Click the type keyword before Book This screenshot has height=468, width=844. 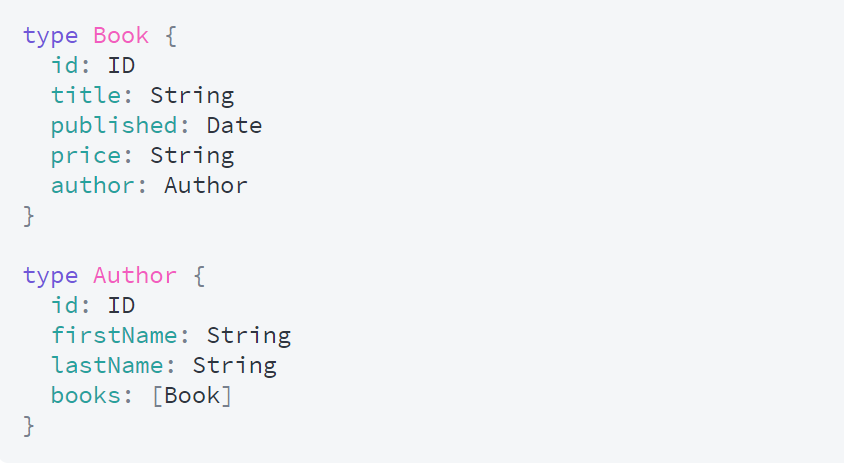pyautogui.click(x=50, y=36)
